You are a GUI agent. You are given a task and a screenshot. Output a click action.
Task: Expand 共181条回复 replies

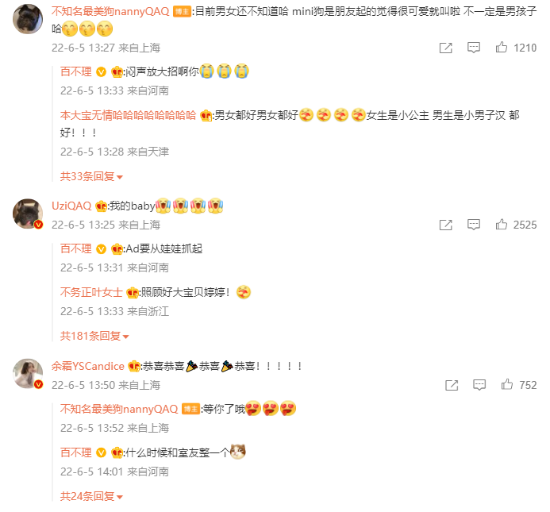(x=94, y=336)
